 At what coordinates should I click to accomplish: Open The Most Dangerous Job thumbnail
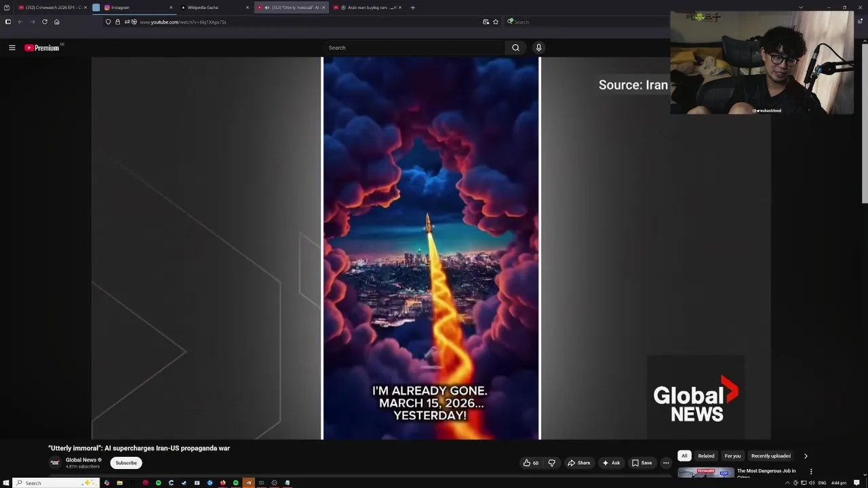point(705,473)
